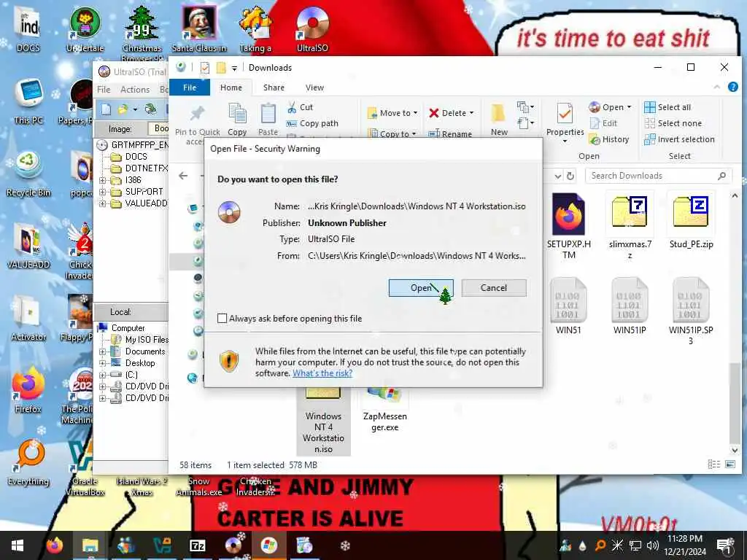Viewport: 747px width, 560px height.
Task: Click the red Delete X icon
Action: (433, 113)
